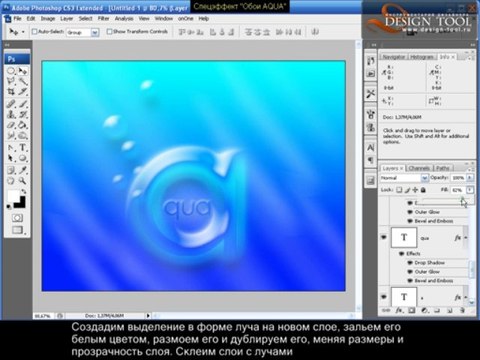Select the Healing Brush tool
The image size is (480, 360).
[11, 104]
